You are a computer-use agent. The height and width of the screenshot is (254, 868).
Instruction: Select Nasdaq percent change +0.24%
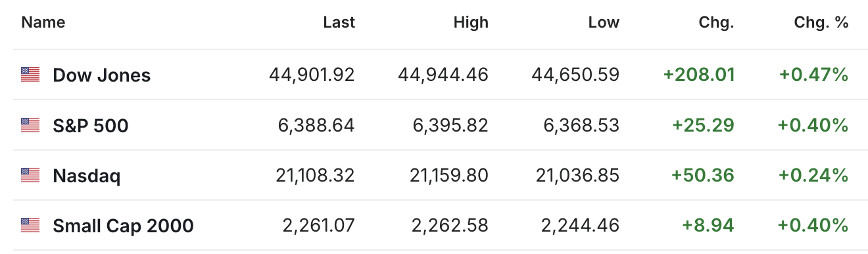tap(813, 176)
